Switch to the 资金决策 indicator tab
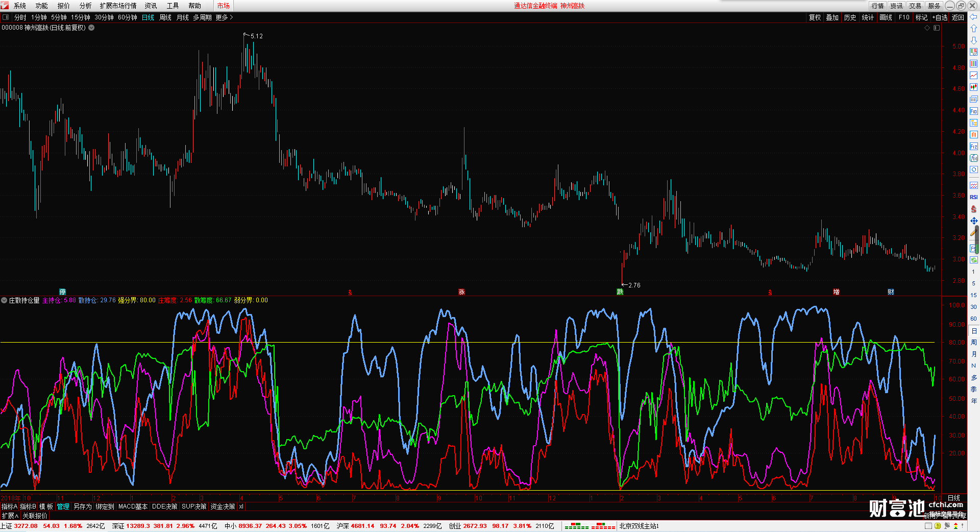This screenshot has height=532, width=980. point(223,506)
